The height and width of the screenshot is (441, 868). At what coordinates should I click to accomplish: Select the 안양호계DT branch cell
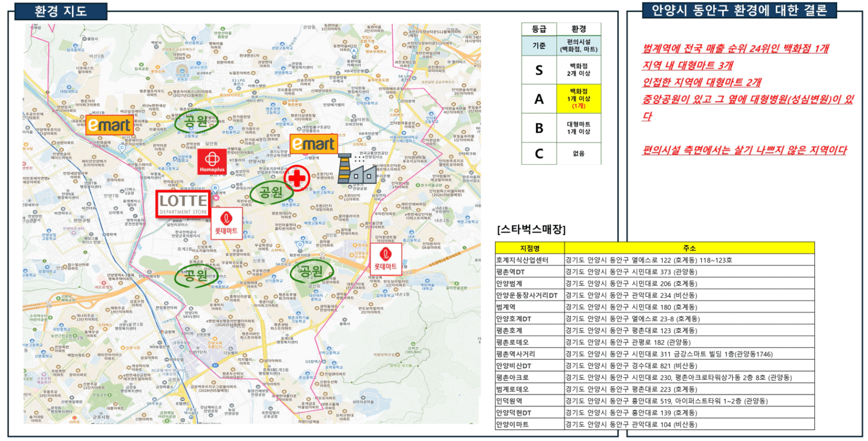530,319
